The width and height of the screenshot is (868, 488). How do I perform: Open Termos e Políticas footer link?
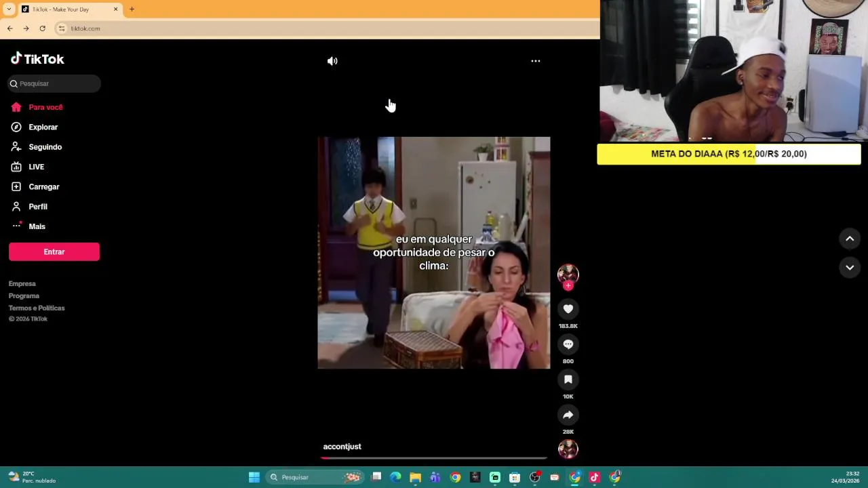(x=37, y=308)
